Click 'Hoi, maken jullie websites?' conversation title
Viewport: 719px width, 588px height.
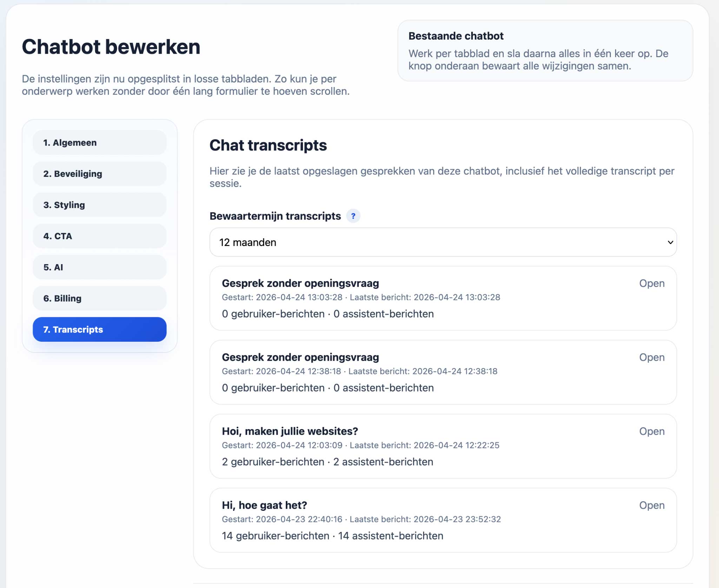point(290,432)
